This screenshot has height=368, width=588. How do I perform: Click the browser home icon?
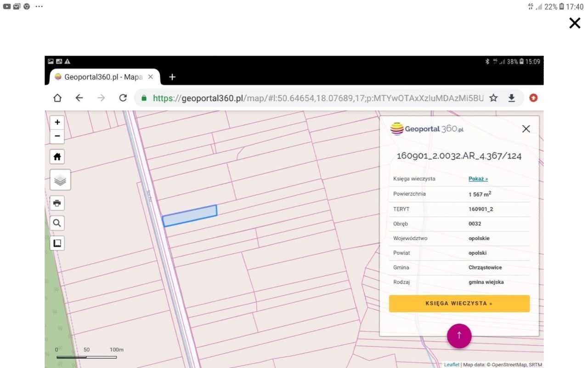[57, 98]
